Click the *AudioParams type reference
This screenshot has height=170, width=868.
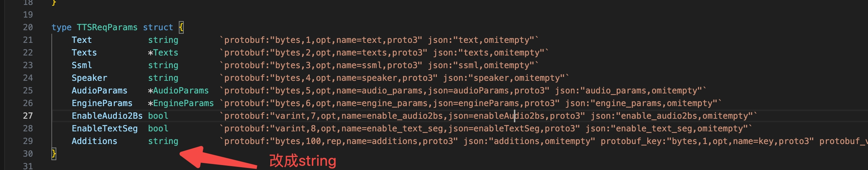click(178, 91)
